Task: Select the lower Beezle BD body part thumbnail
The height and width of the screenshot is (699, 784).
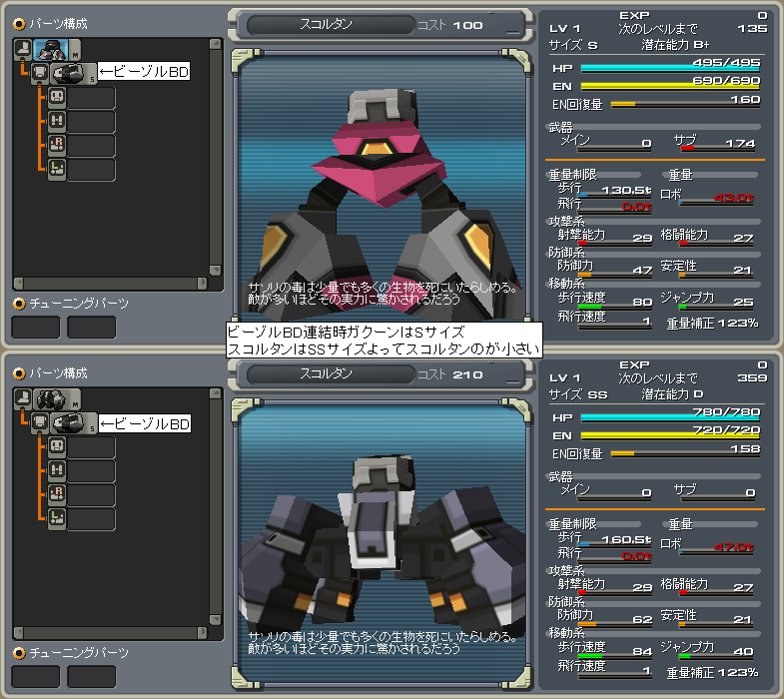Action: point(69,423)
